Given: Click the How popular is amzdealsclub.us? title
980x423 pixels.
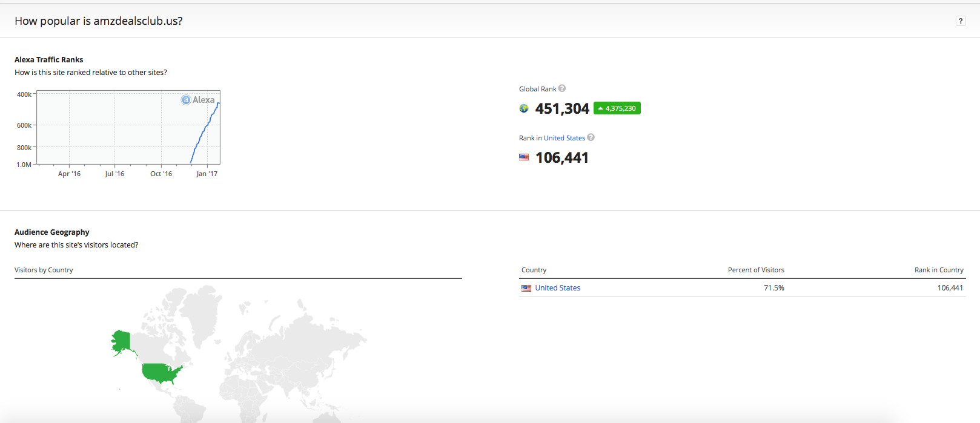Looking at the screenshot, I should pyautogui.click(x=99, y=21).
